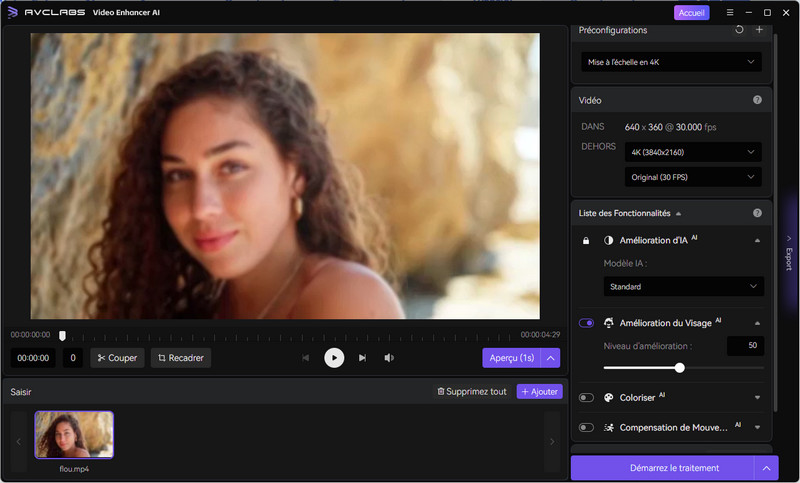Play the video preview
Viewport: 800px width, 483px height.
(334, 358)
